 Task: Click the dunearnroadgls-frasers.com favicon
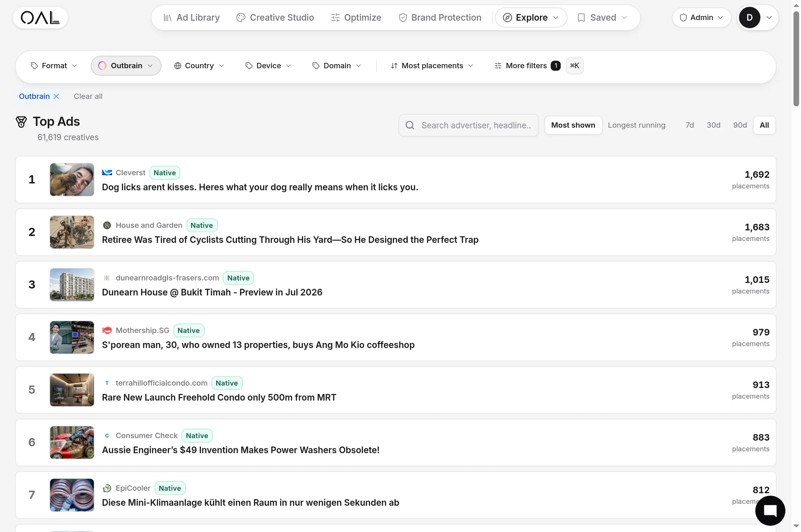point(107,278)
